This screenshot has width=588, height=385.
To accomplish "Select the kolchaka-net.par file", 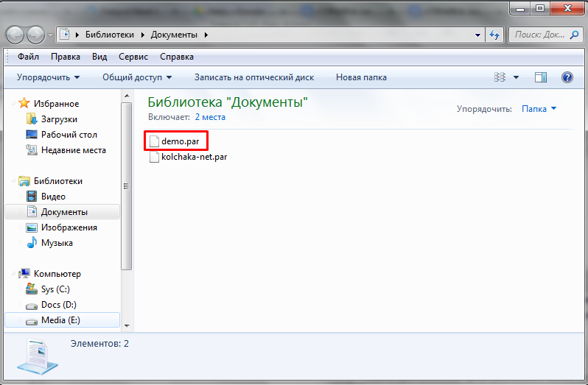I will pyautogui.click(x=188, y=157).
